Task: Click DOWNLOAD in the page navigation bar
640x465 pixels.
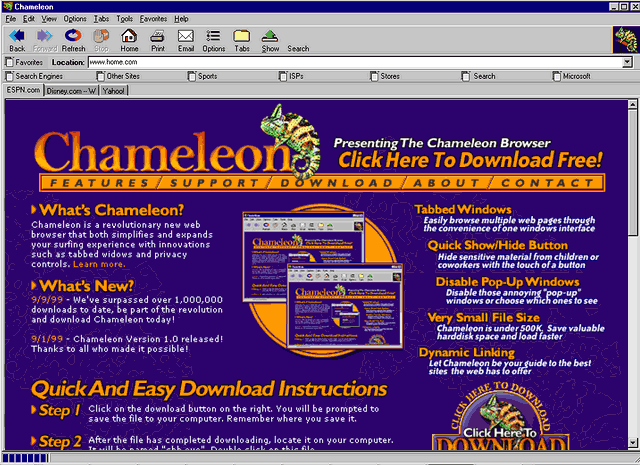Action: [336, 183]
